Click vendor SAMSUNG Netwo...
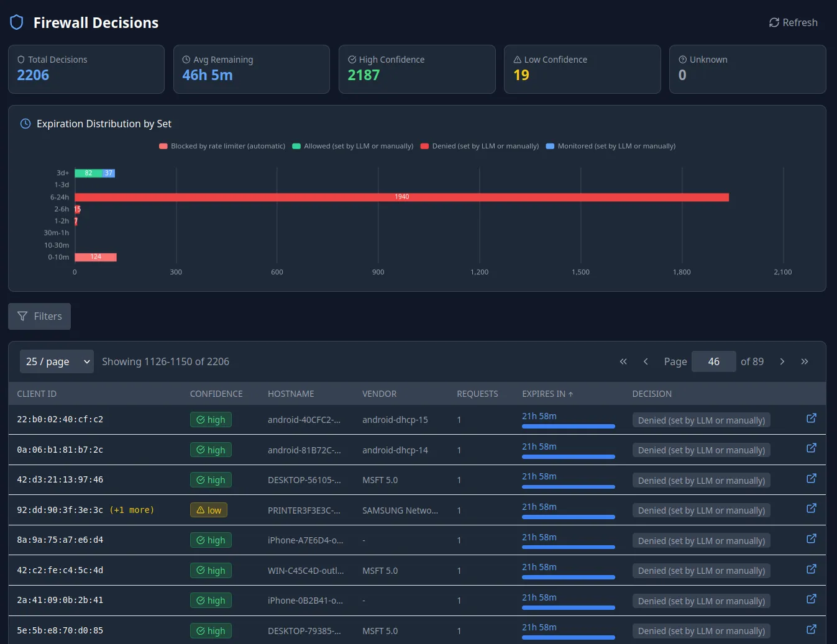The image size is (837, 644). click(400, 510)
